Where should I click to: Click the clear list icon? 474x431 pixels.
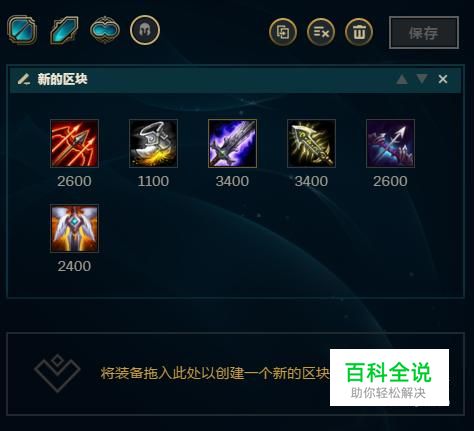[x=321, y=32]
